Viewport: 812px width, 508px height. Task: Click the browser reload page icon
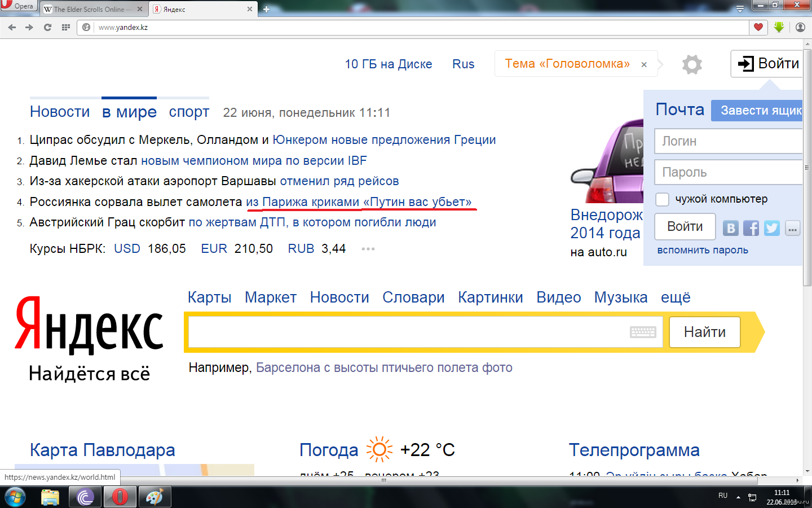(x=47, y=27)
